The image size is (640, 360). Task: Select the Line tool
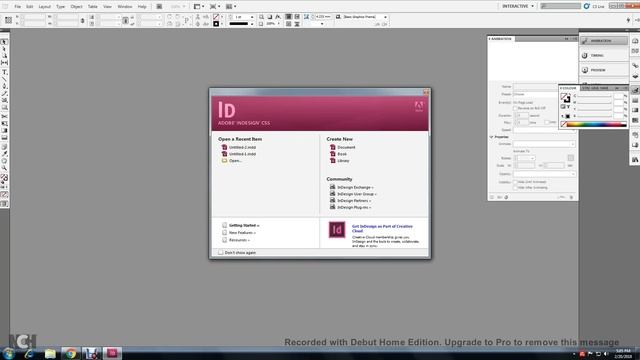pyautogui.click(x=4, y=79)
